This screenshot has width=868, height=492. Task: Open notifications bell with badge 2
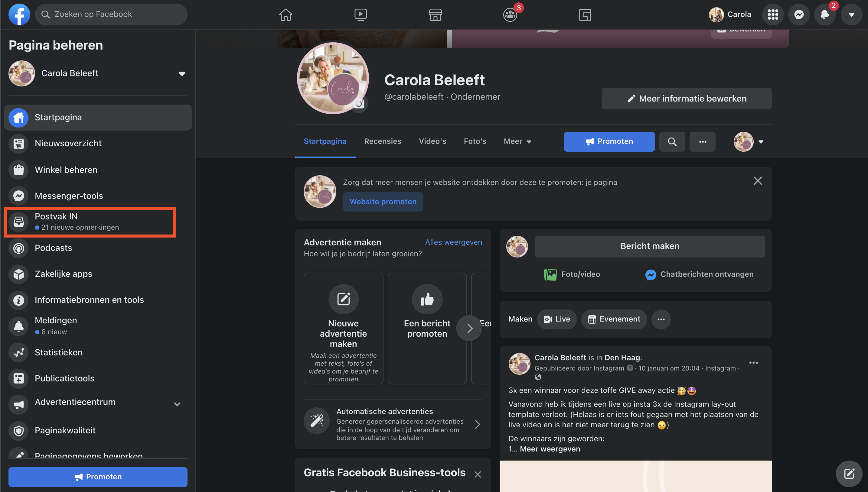[x=825, y=15]
